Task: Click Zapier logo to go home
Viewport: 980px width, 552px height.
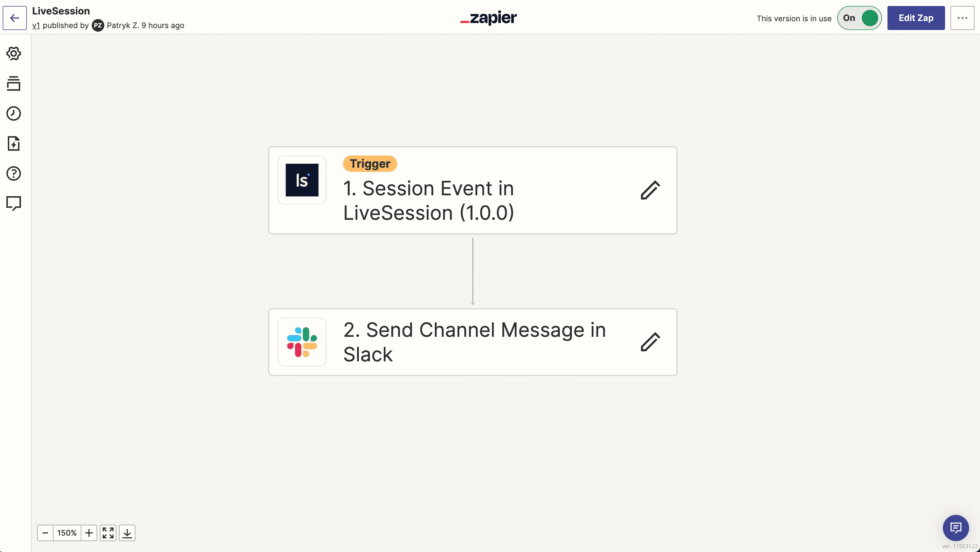Action: click(489, 18)
